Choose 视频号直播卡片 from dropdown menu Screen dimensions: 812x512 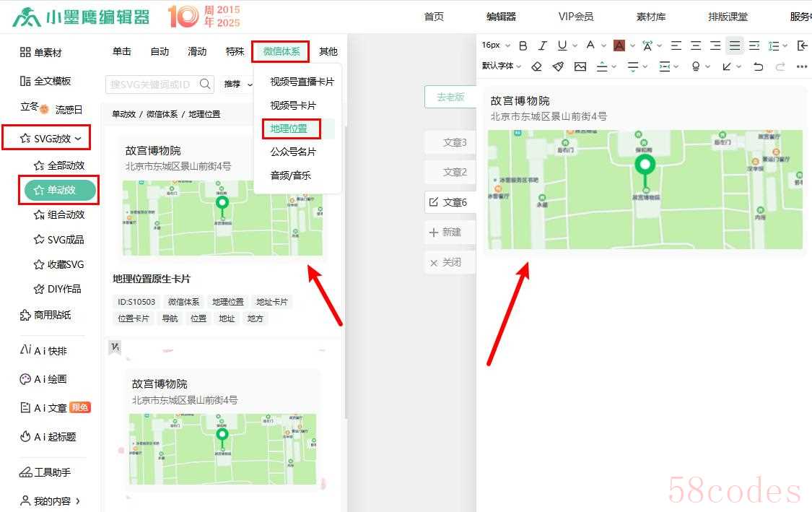pos(302,82)
